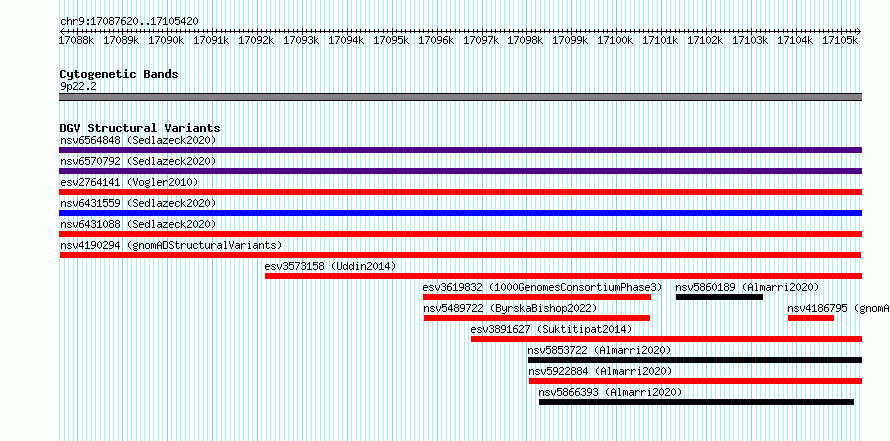Click the red bar for esv2764141
Image resolution: width=890 pixels, height=441 pixels.
point(460,192)
